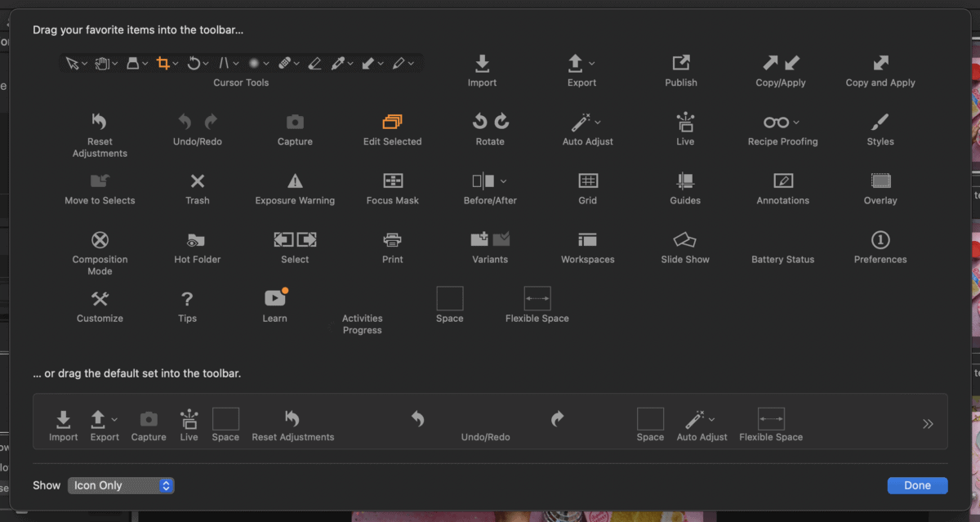This screenshot has height=522, width=980.
Task: Choose the Annotations icon
Action: 782,181
